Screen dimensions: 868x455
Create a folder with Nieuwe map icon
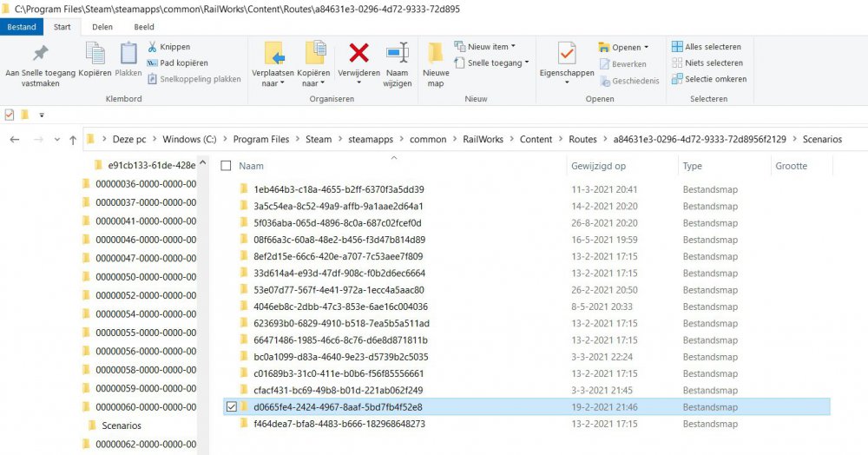[436, 54]
